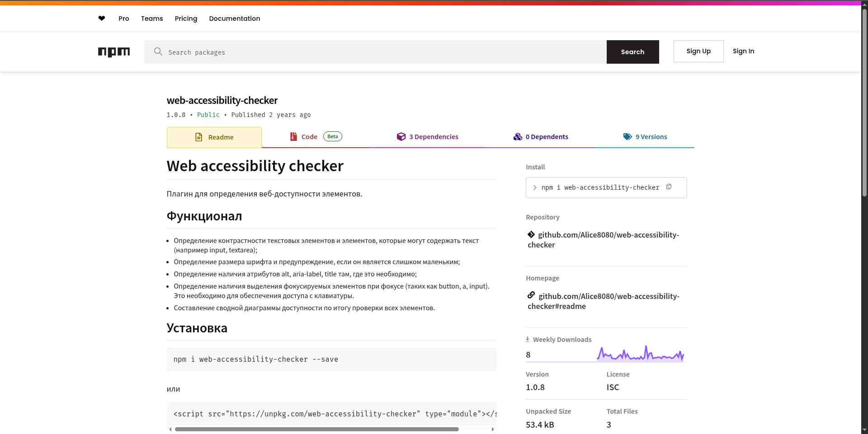
Task: Open the Documentation link
Action: [x=235, y=19]
